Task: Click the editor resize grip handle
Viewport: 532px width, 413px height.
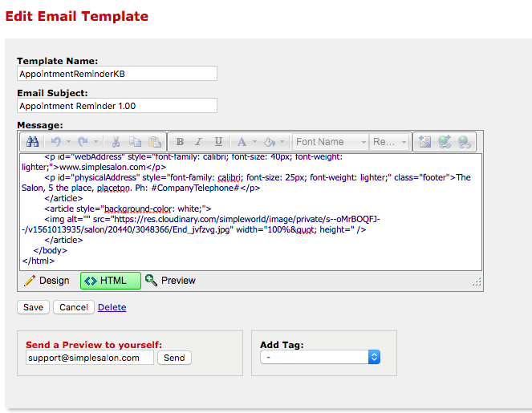Action: pos(477,282)
